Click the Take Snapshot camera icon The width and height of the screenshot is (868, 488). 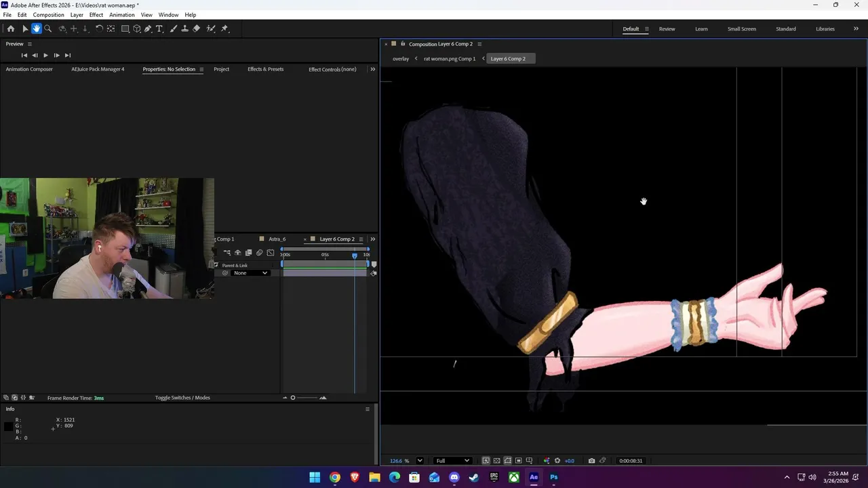[591, 461]
